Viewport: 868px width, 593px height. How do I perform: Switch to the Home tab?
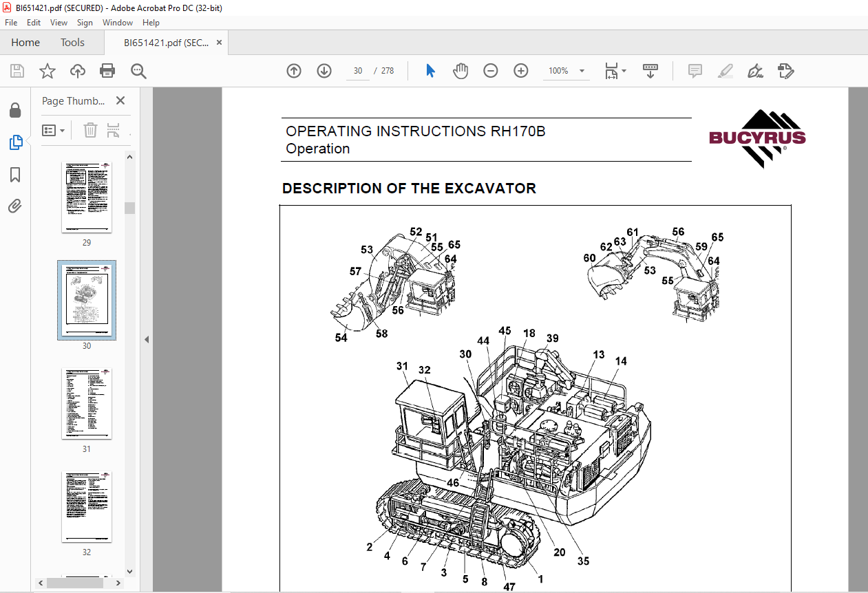25,43
